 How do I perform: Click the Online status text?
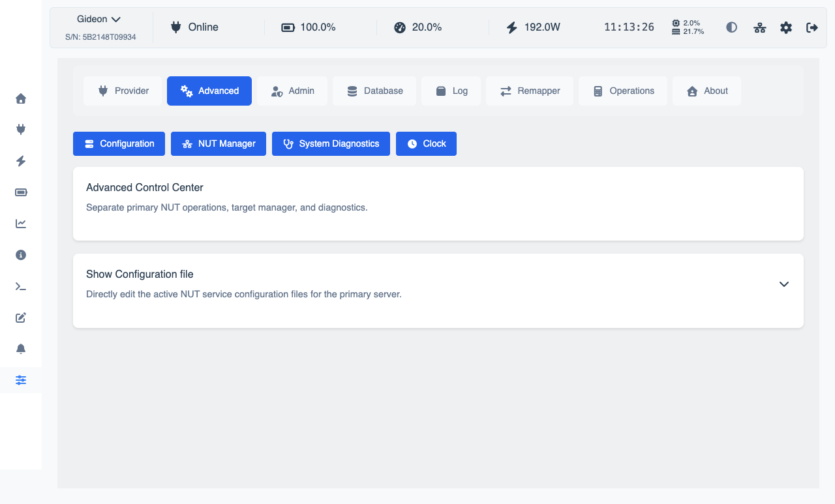click(204, 27)
